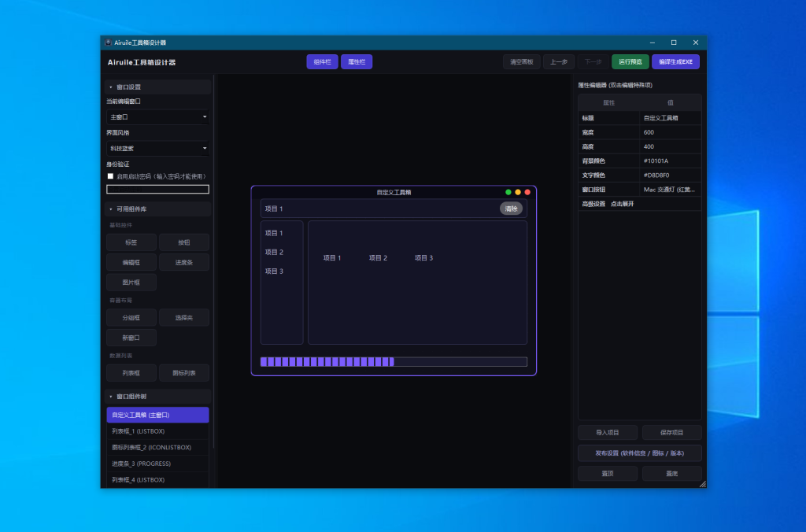Select 图标列表框_2 (ICONLISTBOX) in component tree
The image size is (806, 532).
coord(157,447)
